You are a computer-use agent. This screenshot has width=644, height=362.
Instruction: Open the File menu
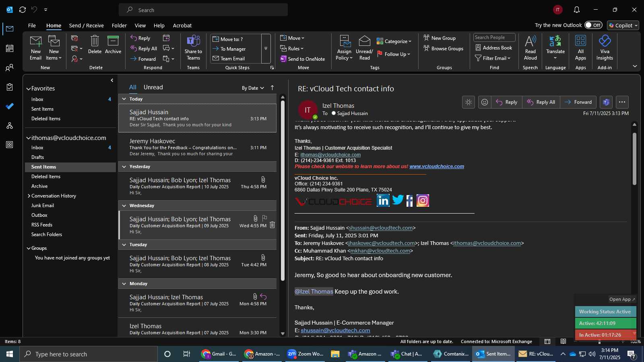32,25
